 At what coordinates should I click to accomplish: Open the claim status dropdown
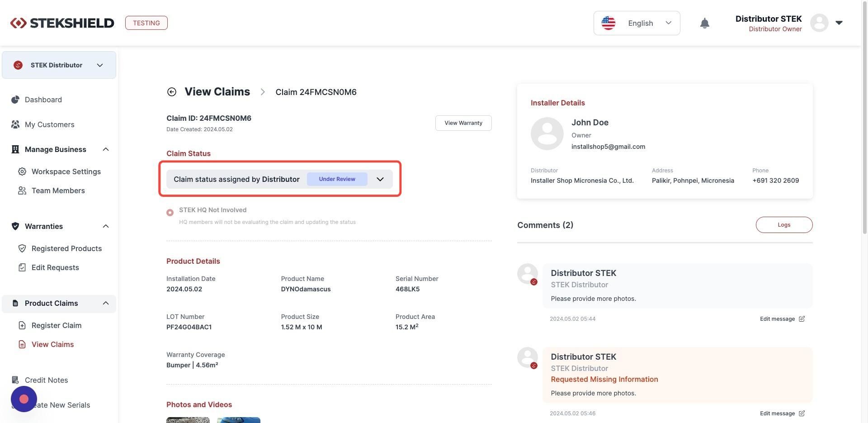tap(279, 179)
